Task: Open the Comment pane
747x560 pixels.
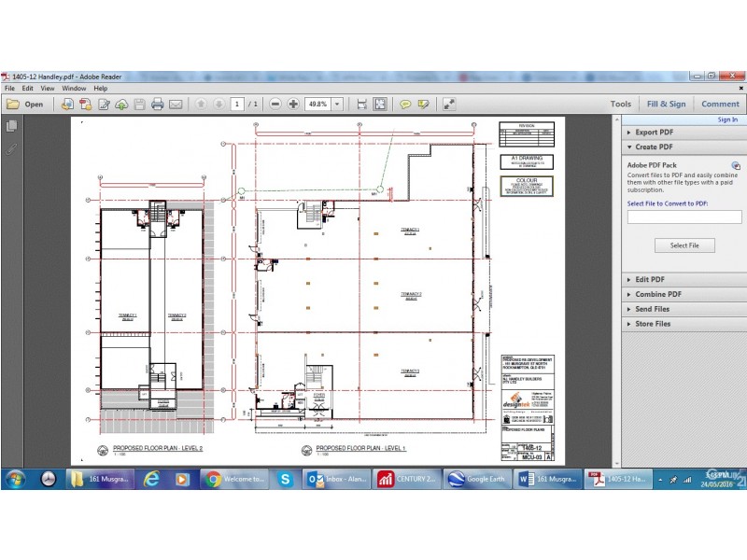Action: tap(720, 105)
